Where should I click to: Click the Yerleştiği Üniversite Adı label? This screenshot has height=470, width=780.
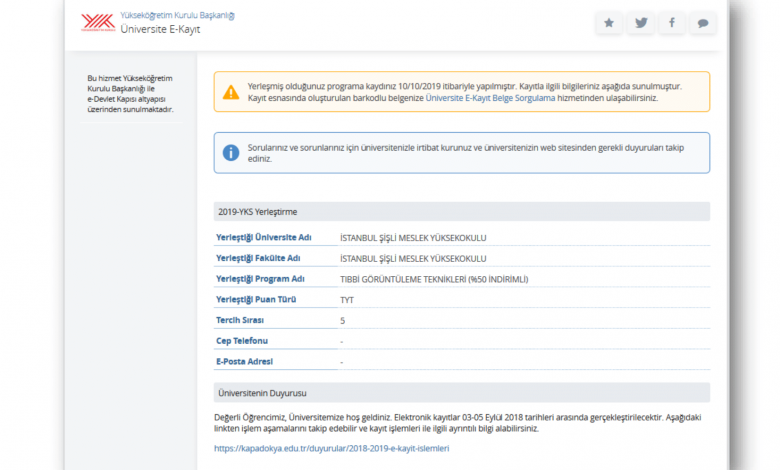click(x=264, y=237)
